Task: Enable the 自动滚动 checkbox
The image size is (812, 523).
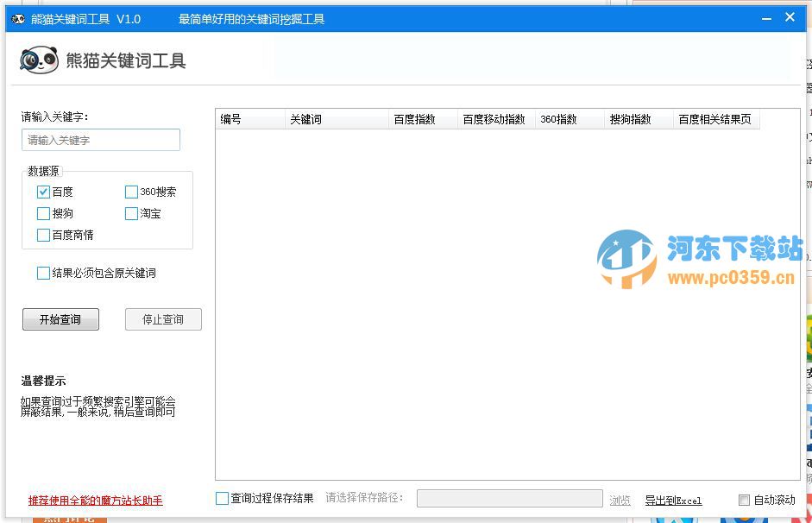Action: coord(744,500)
